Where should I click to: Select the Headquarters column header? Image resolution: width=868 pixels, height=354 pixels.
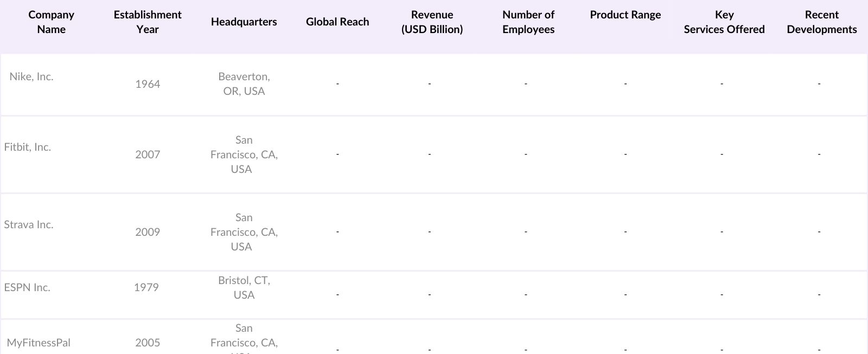pos(244,22)
